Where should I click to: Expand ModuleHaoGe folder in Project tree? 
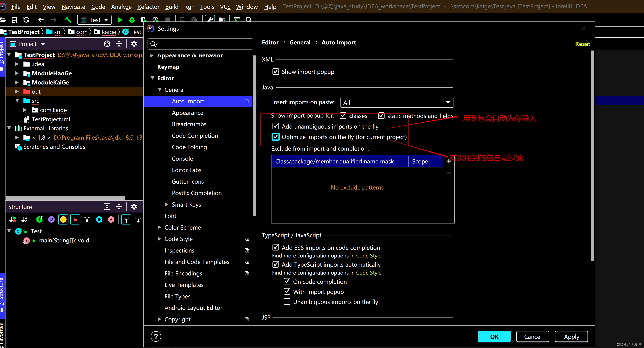[17, 73]
